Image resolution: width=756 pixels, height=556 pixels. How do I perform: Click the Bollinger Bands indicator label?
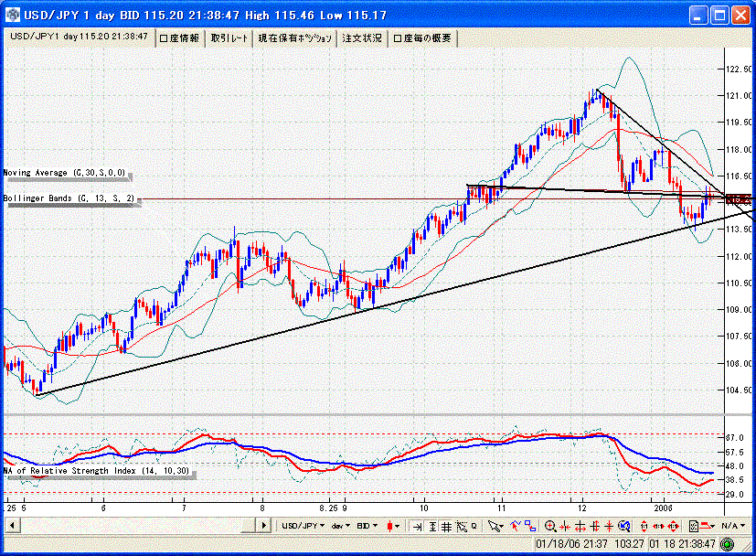point(69,198)
